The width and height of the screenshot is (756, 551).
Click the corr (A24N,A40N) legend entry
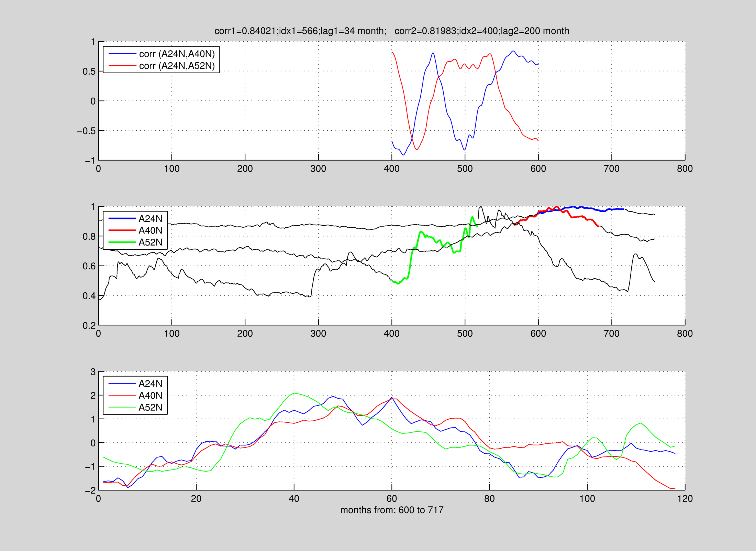click(x=177, y=54)
